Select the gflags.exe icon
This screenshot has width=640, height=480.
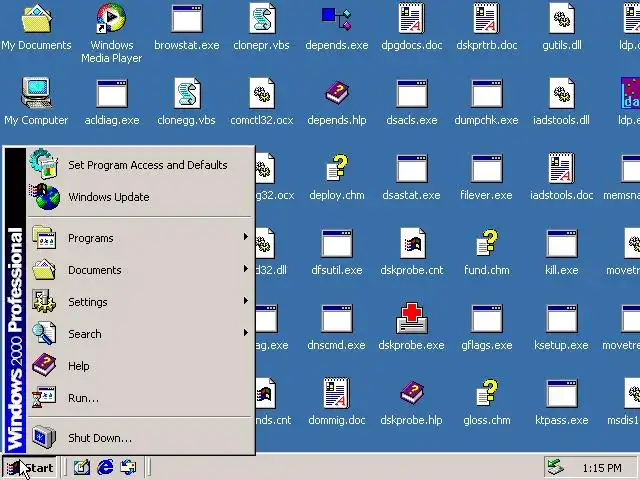tap(487, 319)
